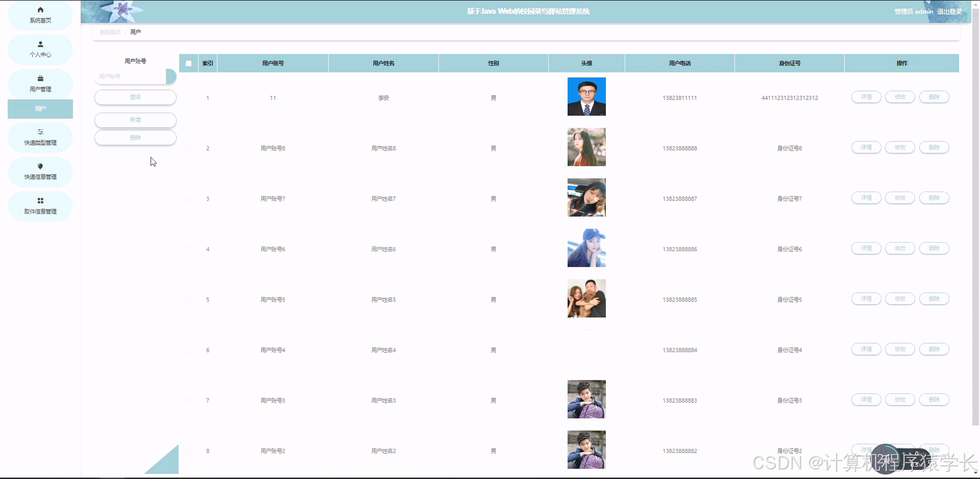Click the 系统首页 breadcrumb link
The image size is (980, 479).
coord(110,32)
